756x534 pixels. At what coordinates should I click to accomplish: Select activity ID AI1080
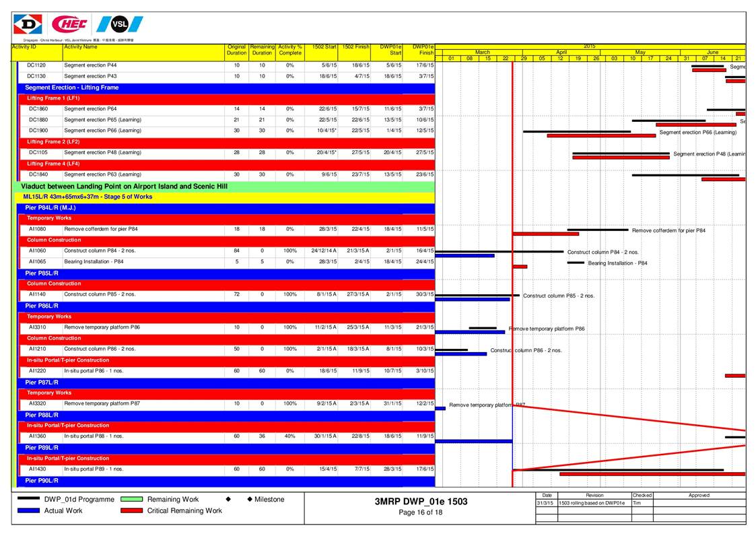(37, 229)
